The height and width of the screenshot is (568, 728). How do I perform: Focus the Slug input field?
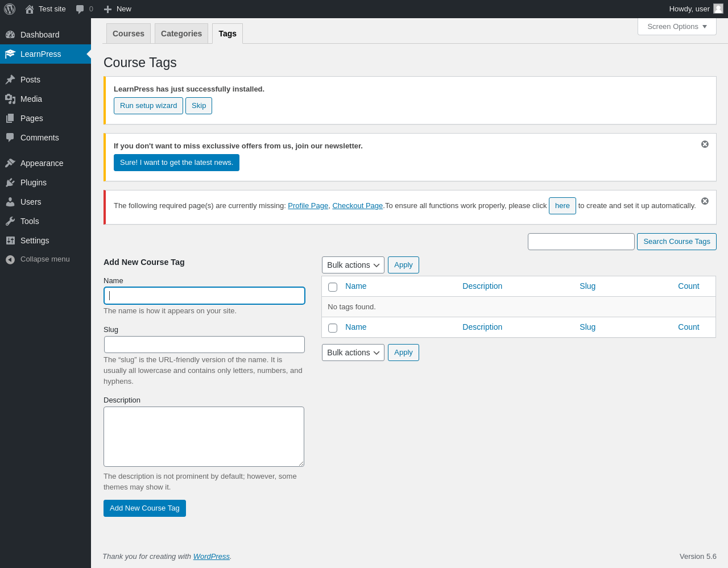click(x=204, y=345)
